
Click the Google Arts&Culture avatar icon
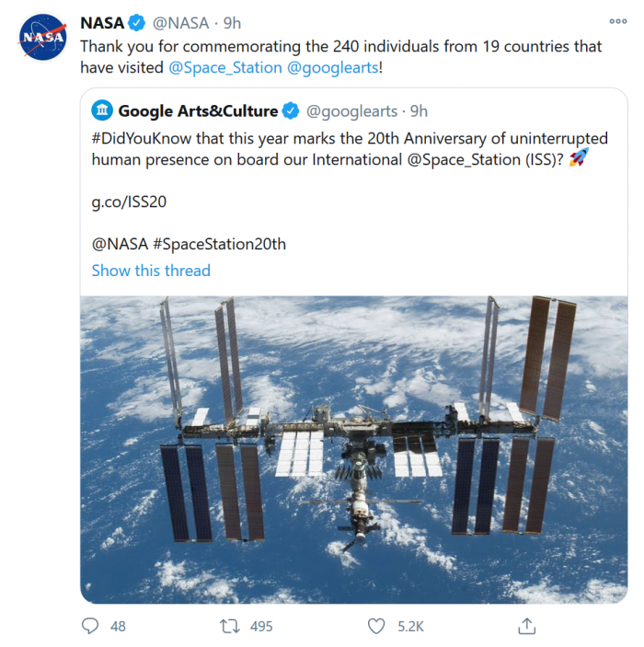pyautogui.click(x=101, y=111)
